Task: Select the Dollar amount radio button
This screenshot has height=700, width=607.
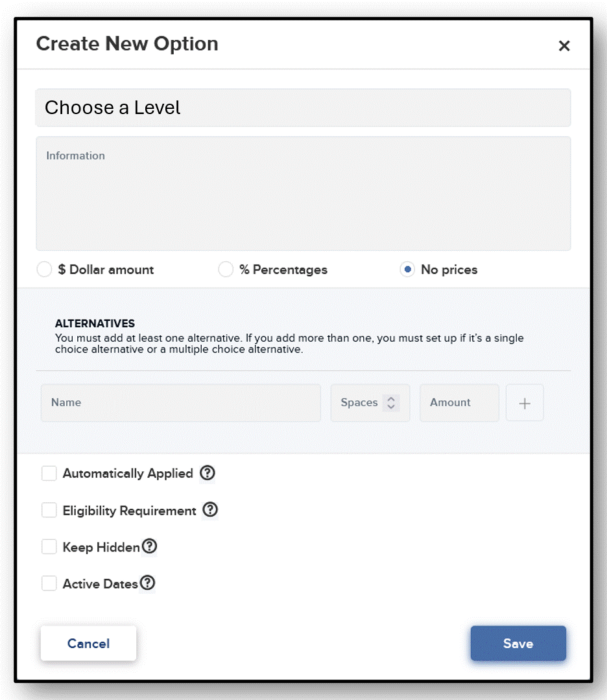Action: point(44,270)
